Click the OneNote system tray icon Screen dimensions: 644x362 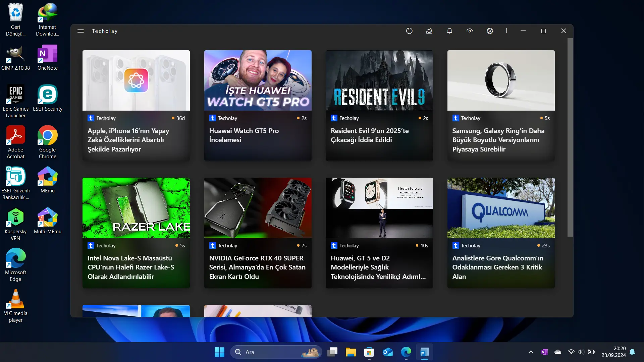point(544,352)
